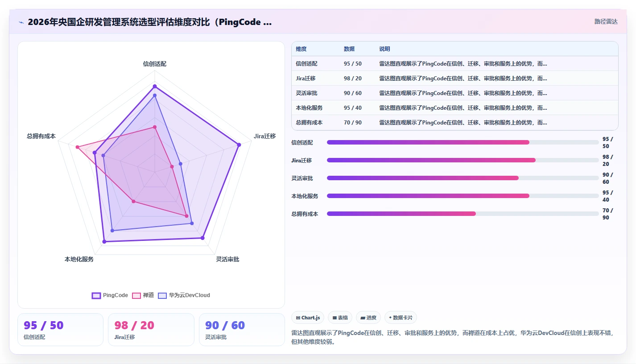
Task: Select table cell Jira迁移
Action: pyautogui.click(x=306, y=79)
